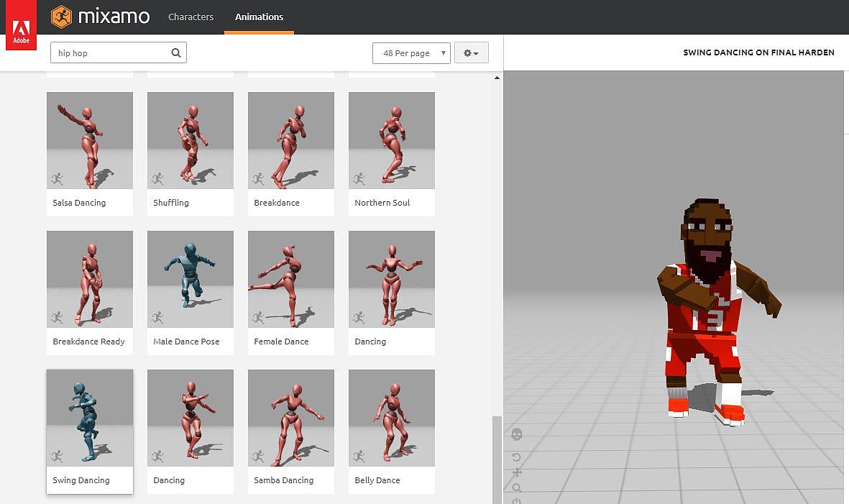Click the Belly Dance label text
The image size is (849, 504).
click(377, 480)
